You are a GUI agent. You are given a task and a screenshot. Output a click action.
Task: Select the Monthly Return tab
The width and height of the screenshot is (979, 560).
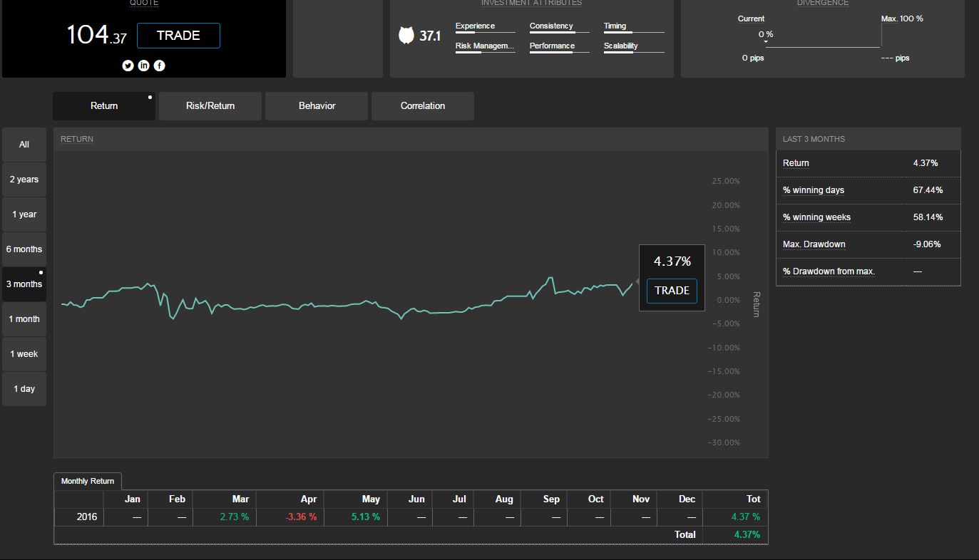coord(88,481)
